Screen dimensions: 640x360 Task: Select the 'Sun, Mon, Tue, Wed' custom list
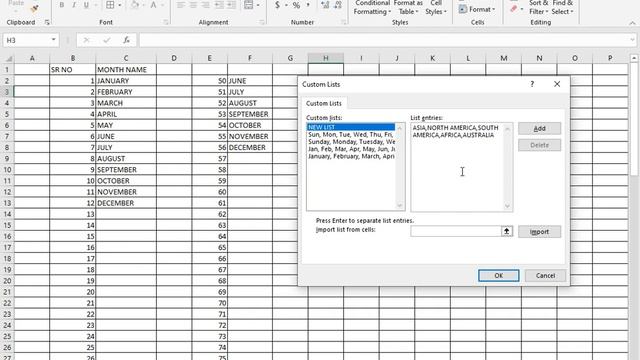[351, 135]
